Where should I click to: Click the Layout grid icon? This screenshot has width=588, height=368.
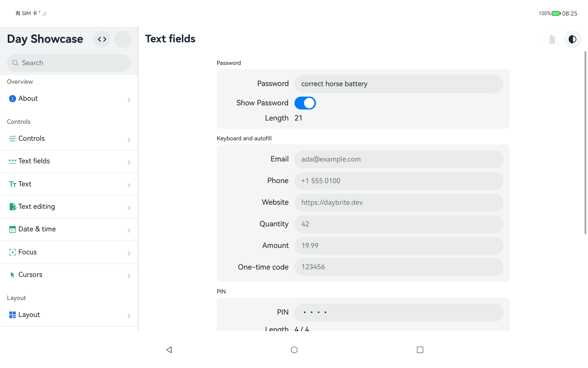click(12, 315)
